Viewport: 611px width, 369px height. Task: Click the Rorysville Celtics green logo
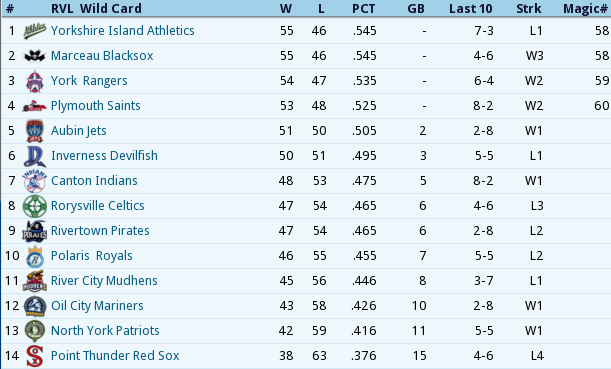click(35, 206)
